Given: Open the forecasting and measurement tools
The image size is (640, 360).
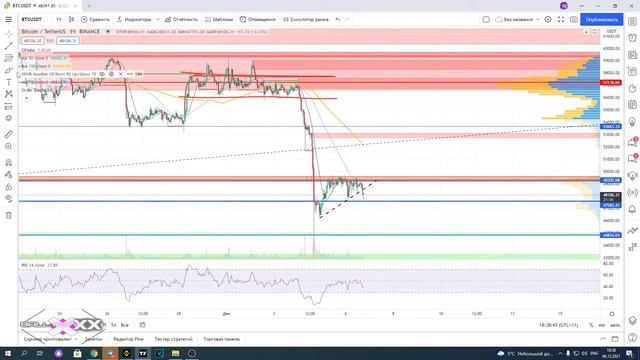Looking at the screenshot, I should (x=9, y=106).
